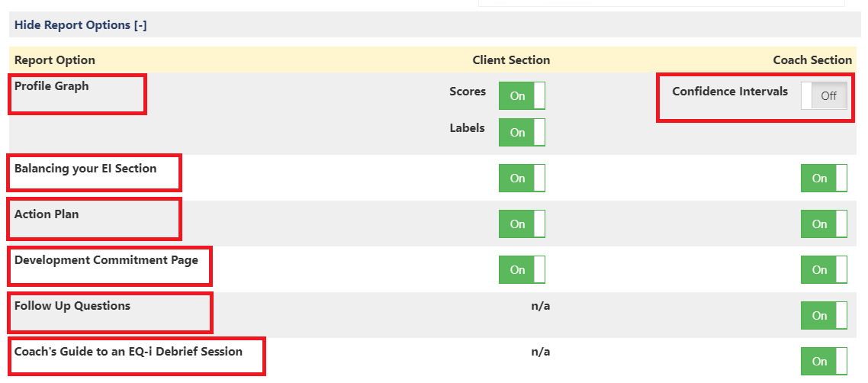Toggle Development Commitment Page client switch
Image resolution: width=868 pixels, height=383 pixels.
[522, 269]
